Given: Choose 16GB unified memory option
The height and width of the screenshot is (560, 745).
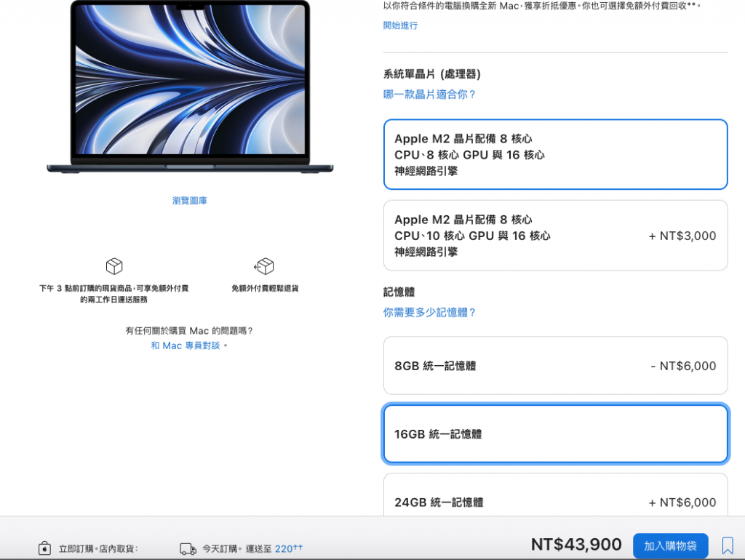Looking at the screenshot, I should 555,433.
